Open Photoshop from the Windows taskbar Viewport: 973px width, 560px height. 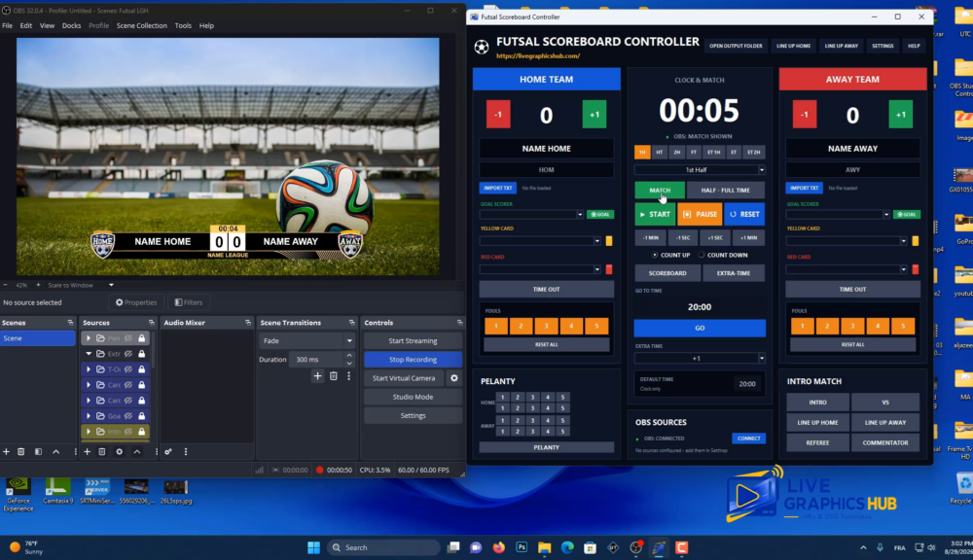(x=522, y=547)
